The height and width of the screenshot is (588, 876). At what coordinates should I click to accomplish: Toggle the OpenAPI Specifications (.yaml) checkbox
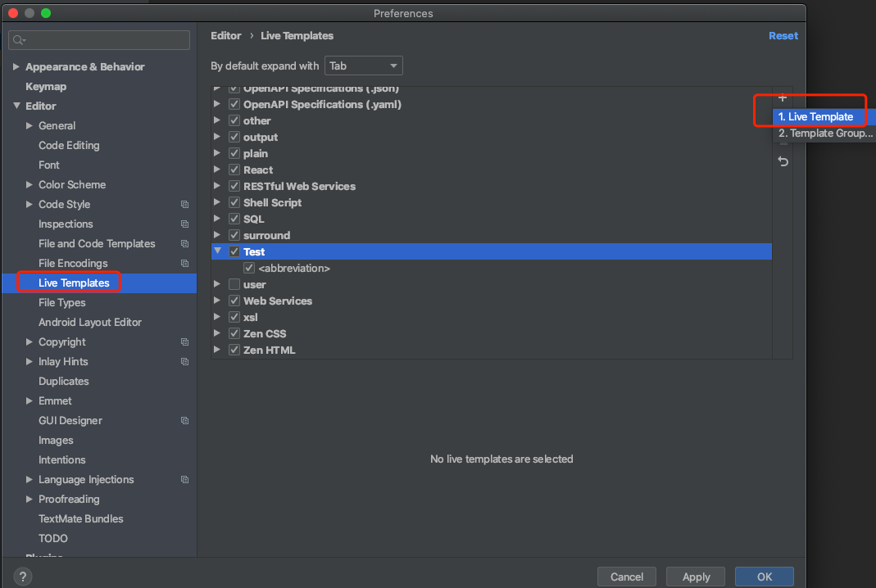(x=234, y=105)
